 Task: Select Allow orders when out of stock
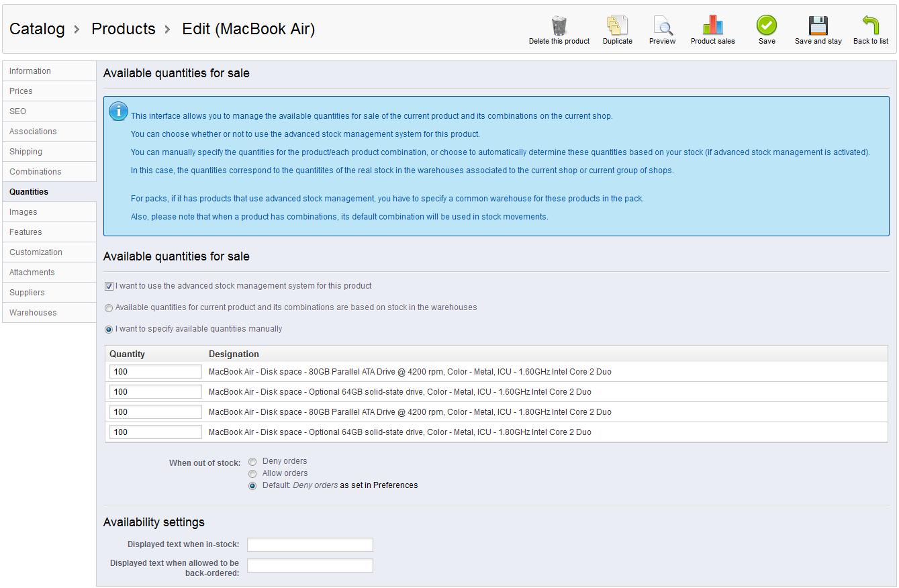tap(252, 474)
